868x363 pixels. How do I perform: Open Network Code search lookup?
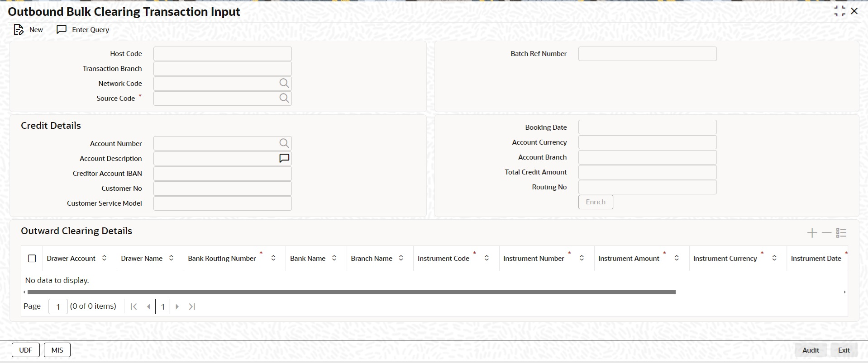pyautogui.click(x=284, y=83)
